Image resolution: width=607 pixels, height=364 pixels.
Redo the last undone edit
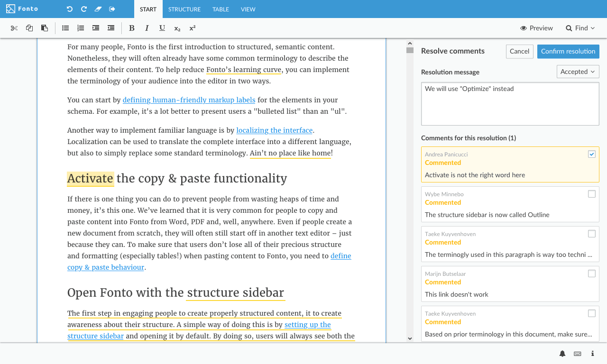click(x=84, y=9)
